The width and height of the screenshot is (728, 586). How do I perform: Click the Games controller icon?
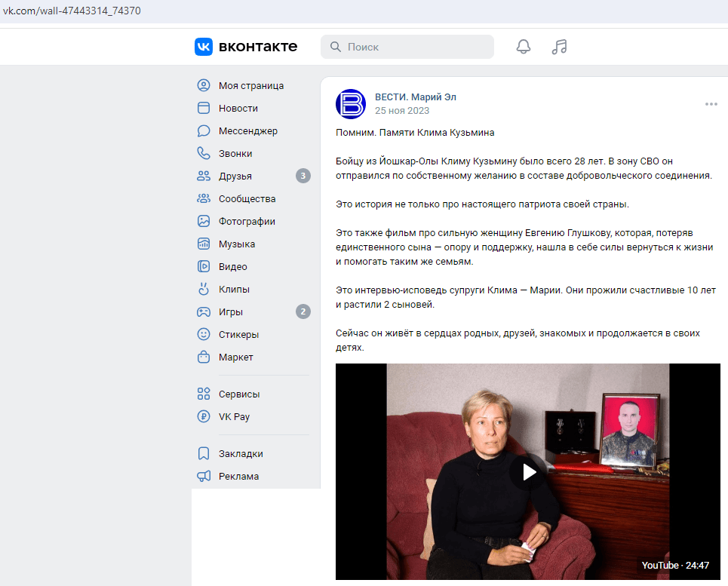pyautogui.click(x=204, y=311)
